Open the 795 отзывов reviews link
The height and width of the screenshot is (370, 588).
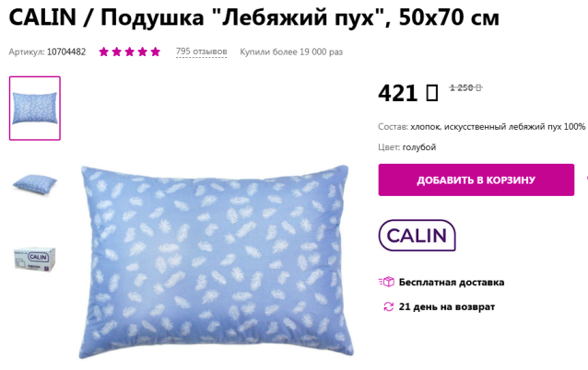[x=201, y=52]
